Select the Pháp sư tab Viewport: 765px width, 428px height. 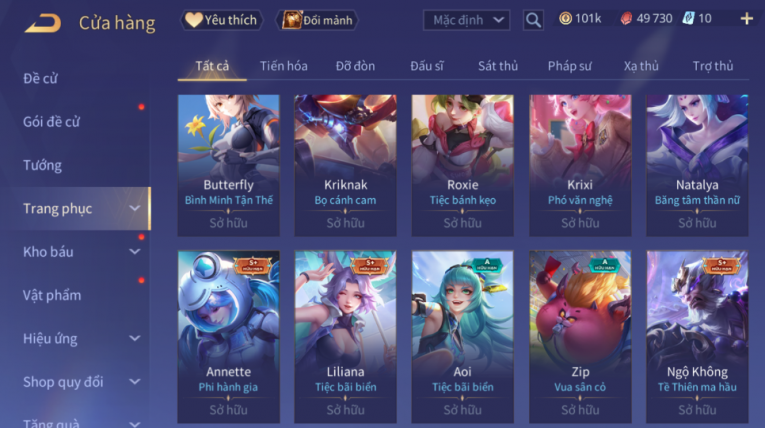(569, 66)
